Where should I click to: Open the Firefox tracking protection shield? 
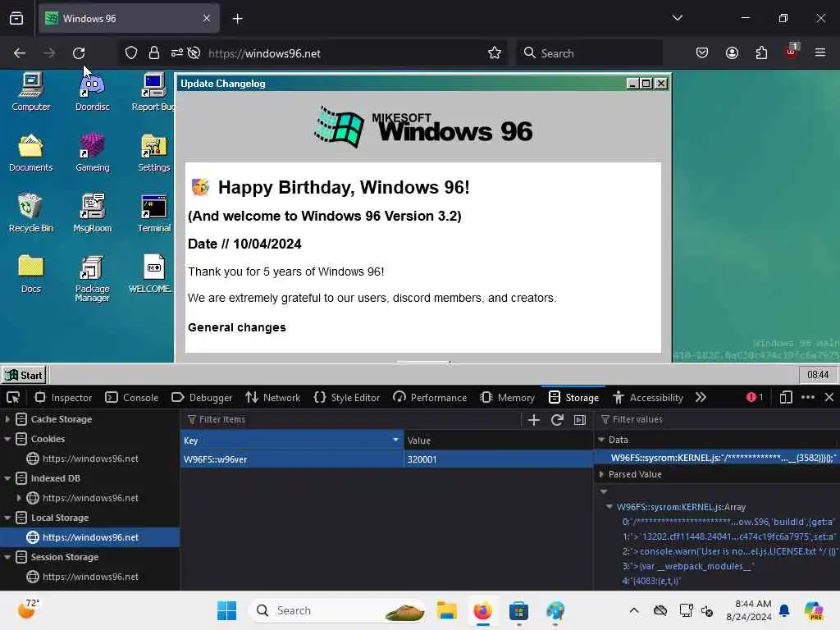click(x=131, y=53)
